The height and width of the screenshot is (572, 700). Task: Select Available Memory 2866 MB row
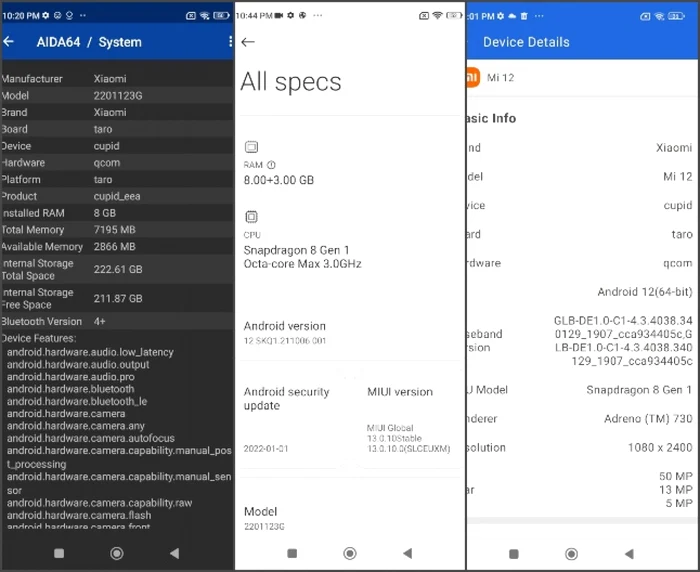pyautogui.click(x=117, y=246)
